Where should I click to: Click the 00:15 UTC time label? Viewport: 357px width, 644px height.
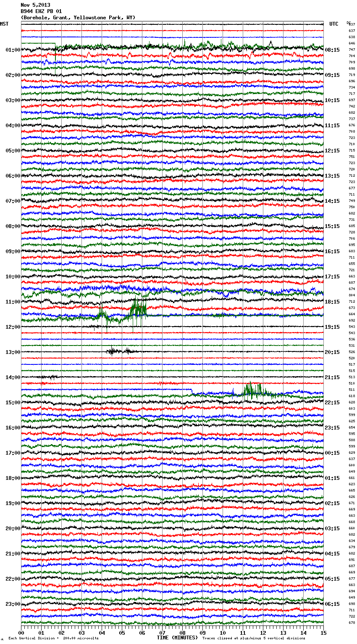[x=332, y=453]
